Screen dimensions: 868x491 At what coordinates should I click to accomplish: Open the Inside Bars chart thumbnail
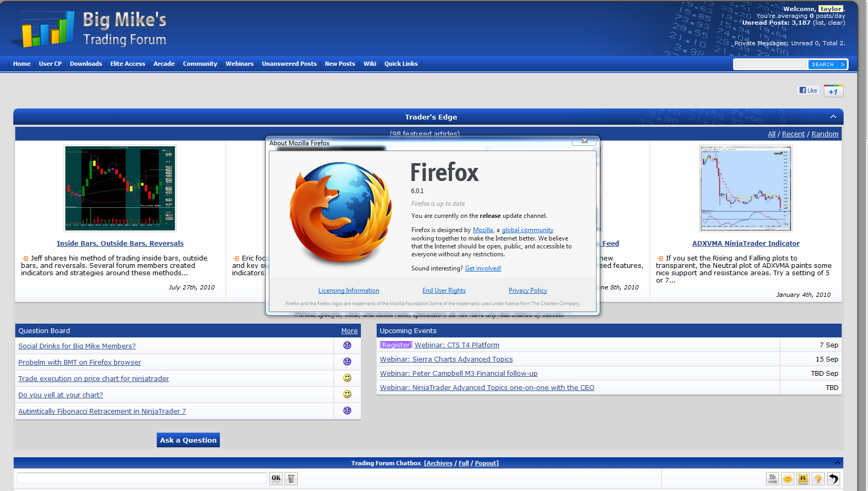(120, 188)
